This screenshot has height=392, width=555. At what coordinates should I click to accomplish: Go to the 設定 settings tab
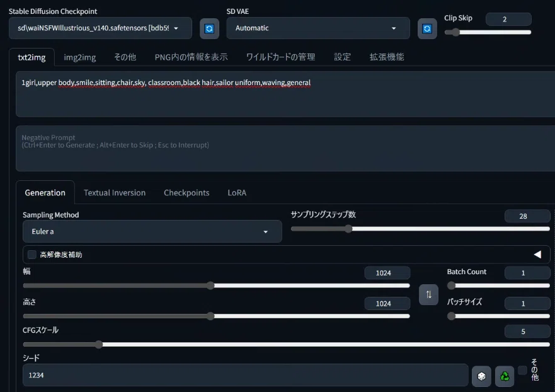tap(342, 57)
